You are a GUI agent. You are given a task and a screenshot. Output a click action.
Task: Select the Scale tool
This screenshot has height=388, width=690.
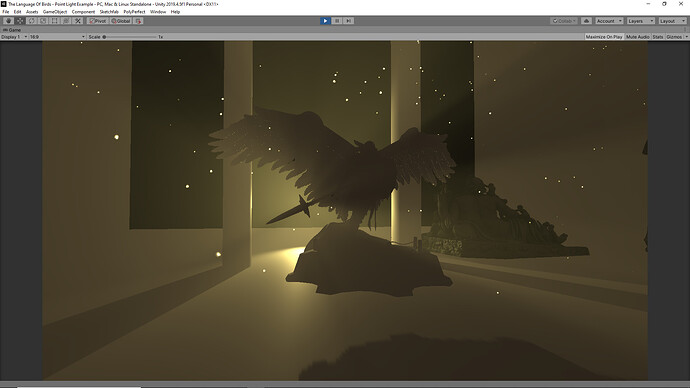pos(43,21)
